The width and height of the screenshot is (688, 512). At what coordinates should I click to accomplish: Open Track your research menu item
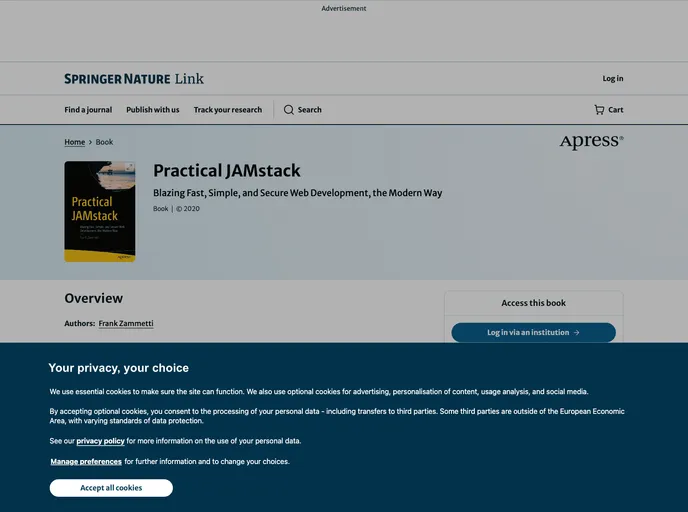tap(228, 110)
